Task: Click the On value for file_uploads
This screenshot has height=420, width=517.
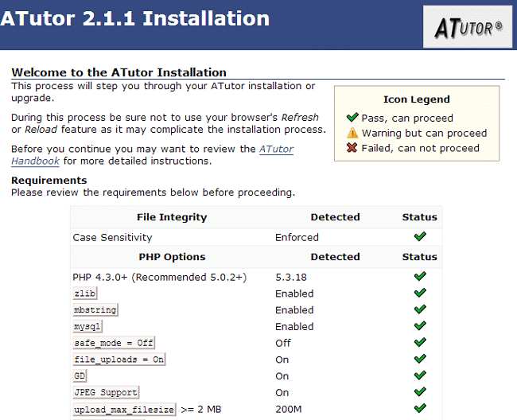Action: pos(282,360)
